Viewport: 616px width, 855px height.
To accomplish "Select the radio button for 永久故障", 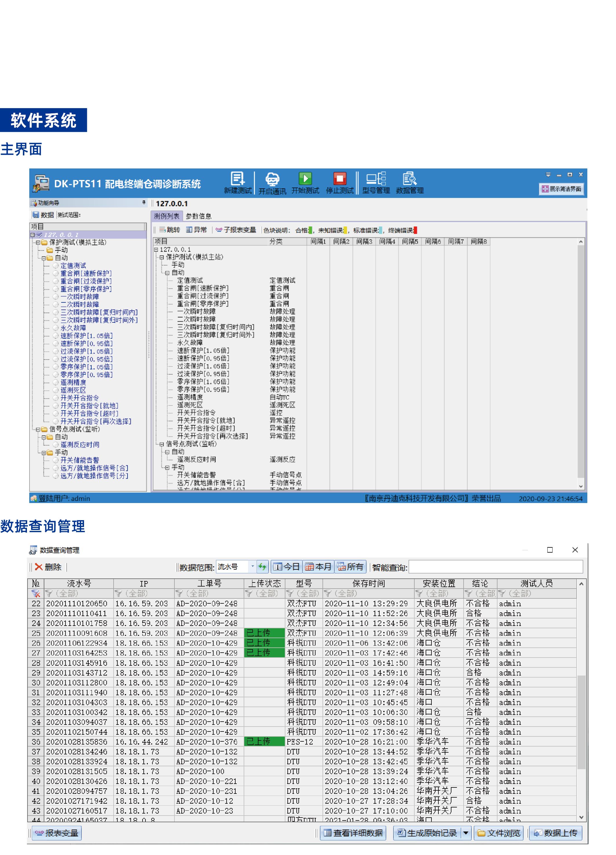I will coord(56,328).
